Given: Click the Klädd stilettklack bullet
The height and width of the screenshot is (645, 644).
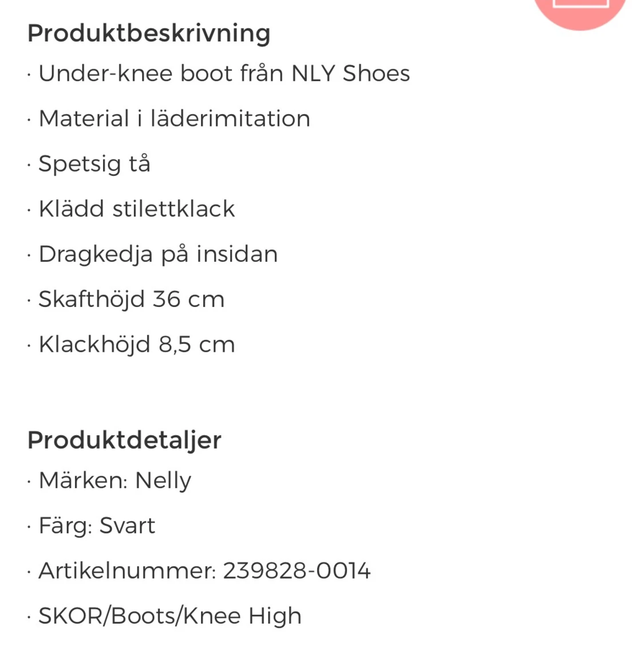Looking at the screenshot, I should point(136,209).
